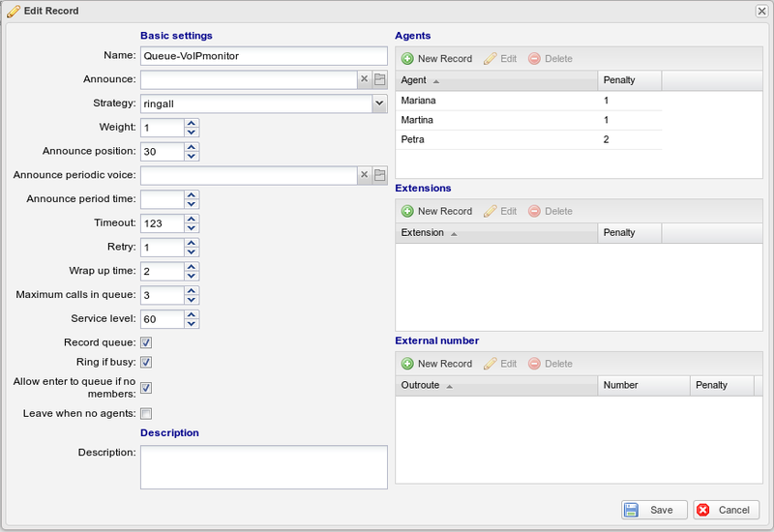Screen dimensions: 774x532
Task: Select the Petra agent row
Action: point(528,139)
